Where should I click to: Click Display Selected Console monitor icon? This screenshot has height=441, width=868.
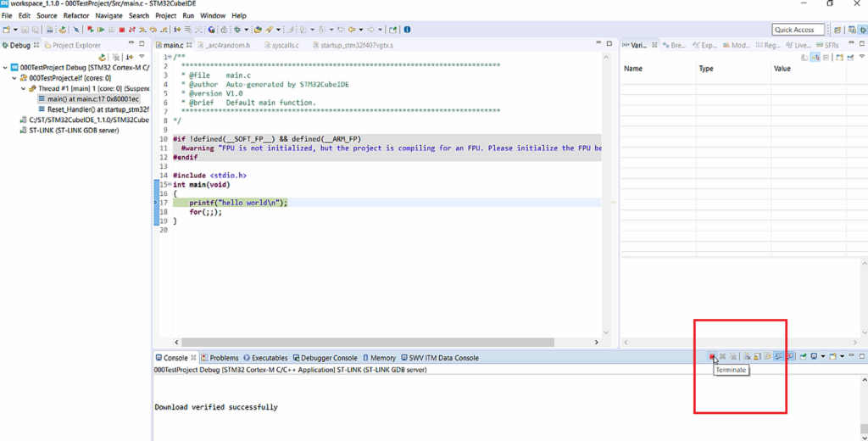815,357
